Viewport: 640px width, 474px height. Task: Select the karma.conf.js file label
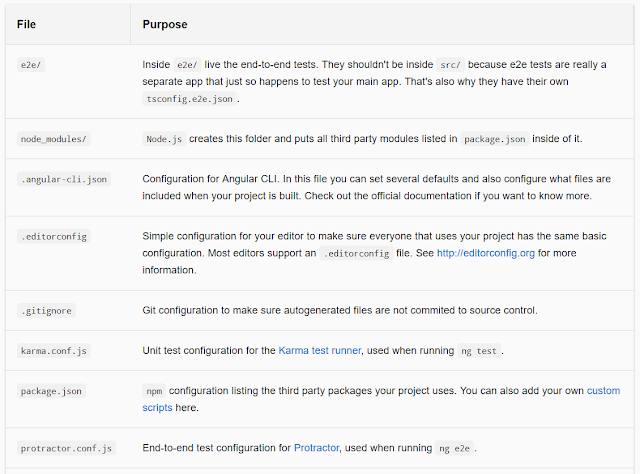(x=54, y=351)
